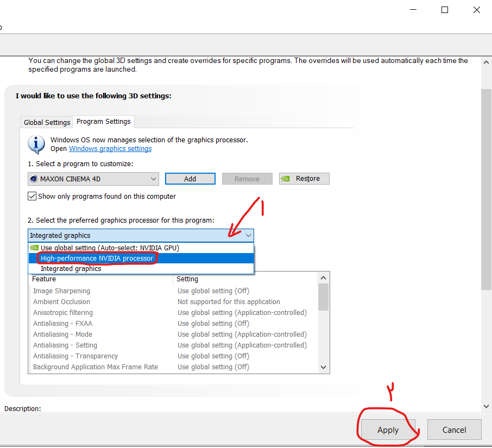Choose Use global setting (Auto-select: NVIDIA GPU)

coord(141,248)
